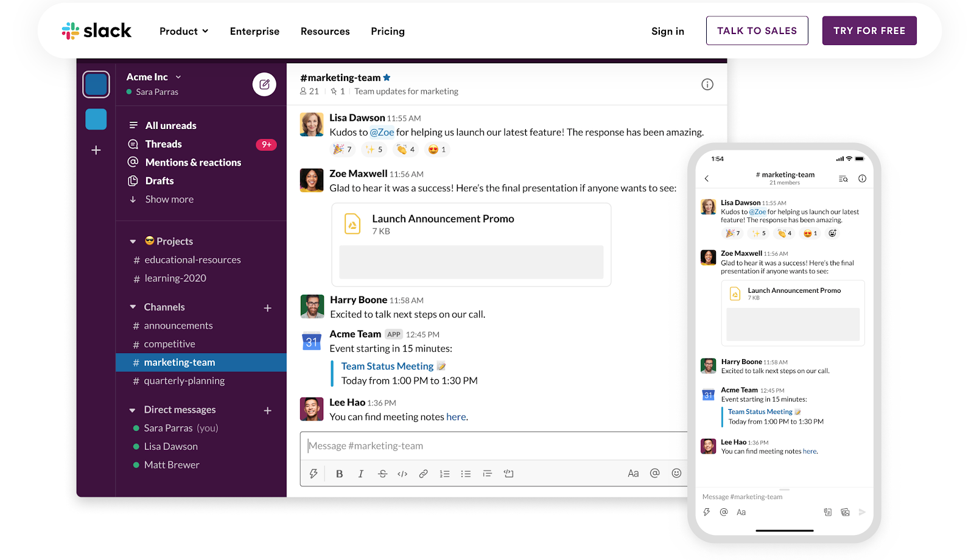Viewport: 974px width, 560px height.
Task: Go to the Pricing page
Action: click(x=388, y=31)
